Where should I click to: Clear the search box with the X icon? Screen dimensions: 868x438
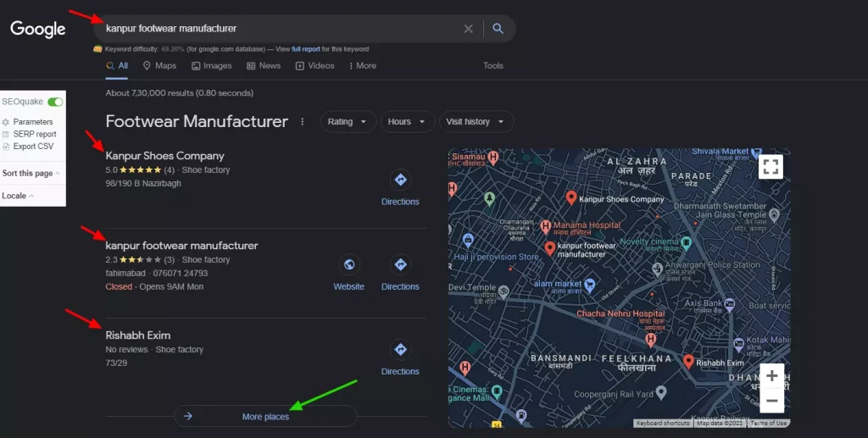tap(468, 29)
